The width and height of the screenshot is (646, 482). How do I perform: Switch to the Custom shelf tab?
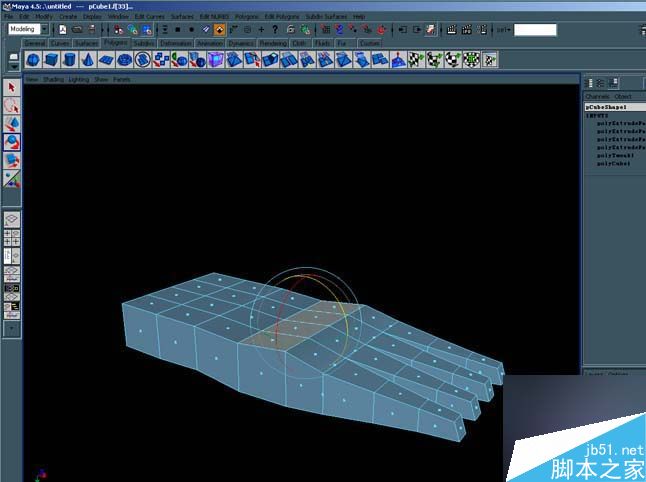370,43
